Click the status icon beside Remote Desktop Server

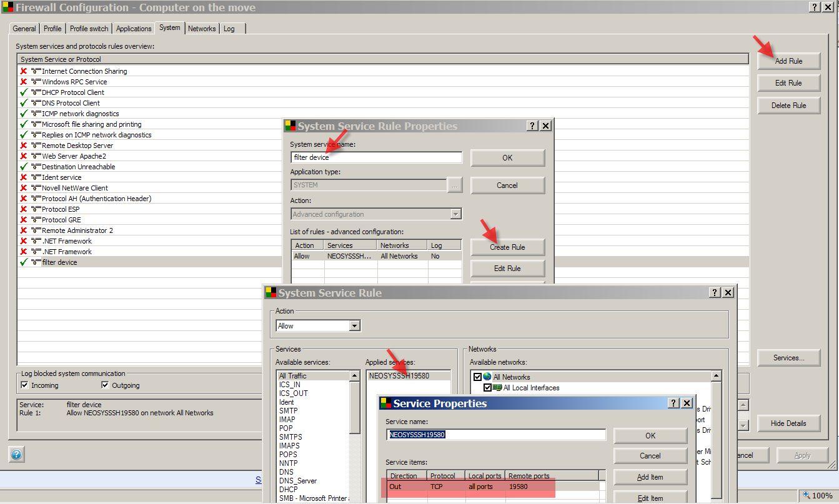tap(24, 146)
